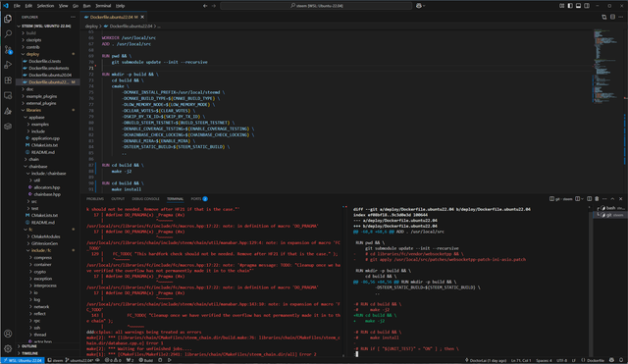Open the Help menu
The image size is (628, 364).
click(120, 6)
